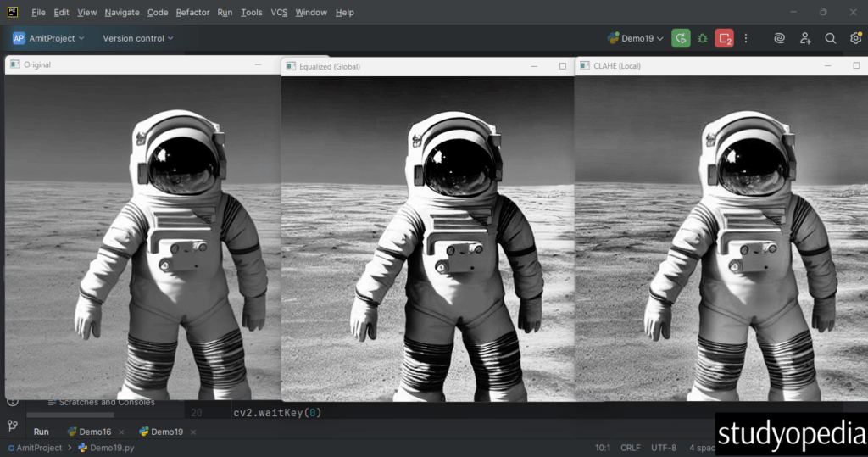The image size is (868, 457).
Task: Change the UTF-8 file encoding setting
Action: (664, 448)
